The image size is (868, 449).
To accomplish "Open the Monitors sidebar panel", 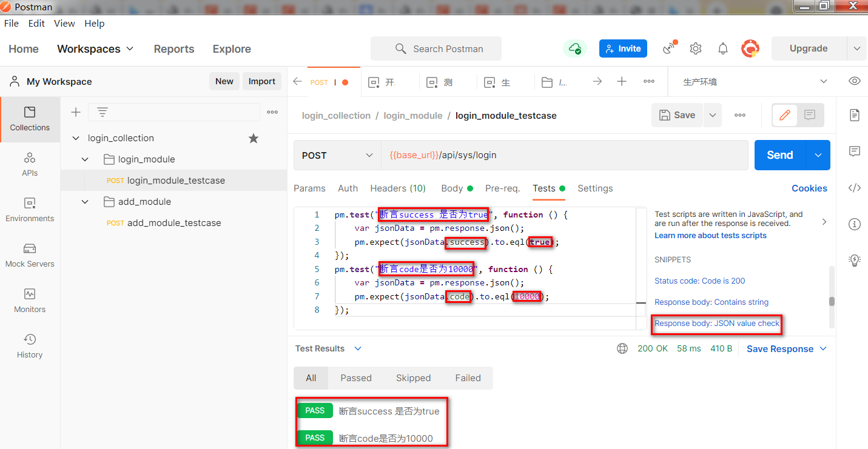I will pos(30,301).
